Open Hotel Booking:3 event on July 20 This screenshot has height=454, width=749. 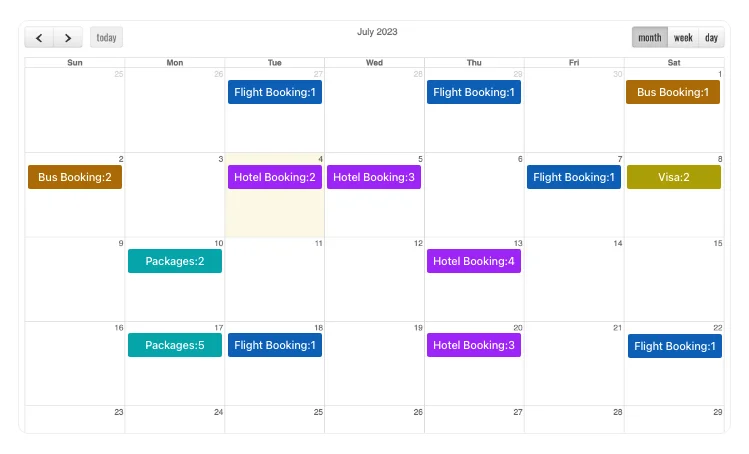pos(474,345)
